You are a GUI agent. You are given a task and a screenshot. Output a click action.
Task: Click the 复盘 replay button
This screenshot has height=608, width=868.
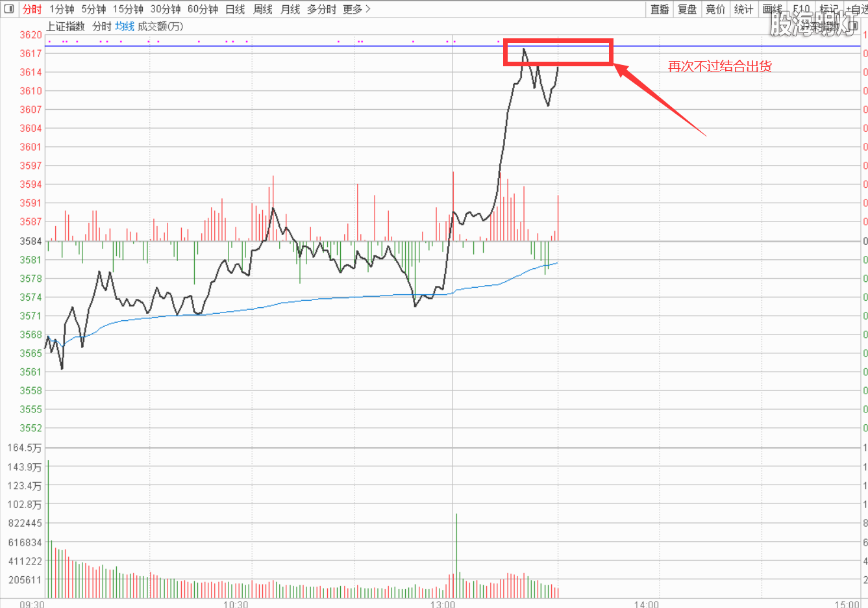point(687,9)
